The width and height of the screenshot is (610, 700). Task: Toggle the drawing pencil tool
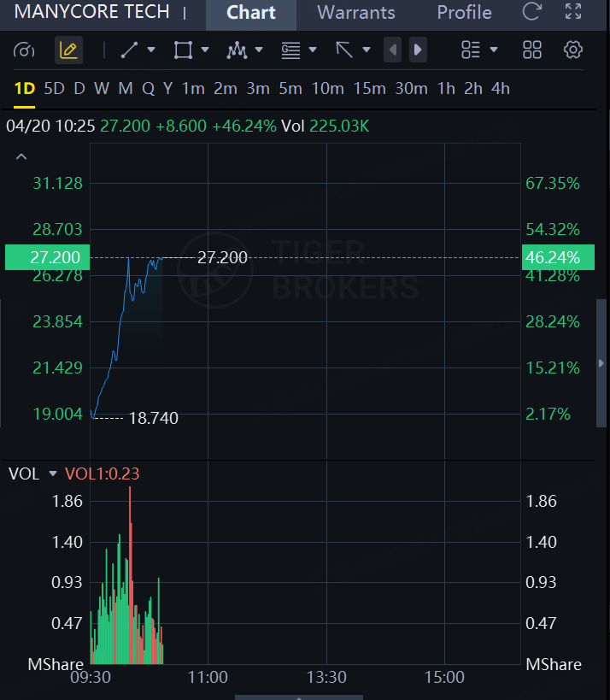[x=68, y=50]
